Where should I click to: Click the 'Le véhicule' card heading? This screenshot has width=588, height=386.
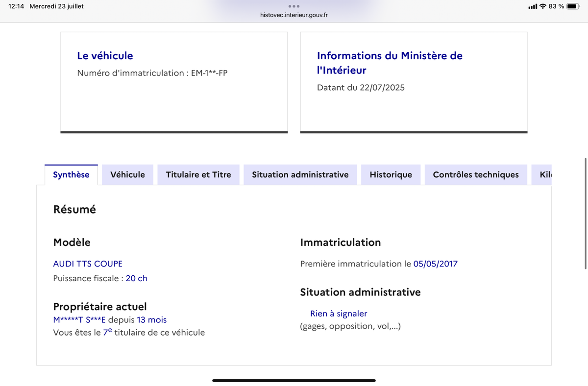pos(105,56)
